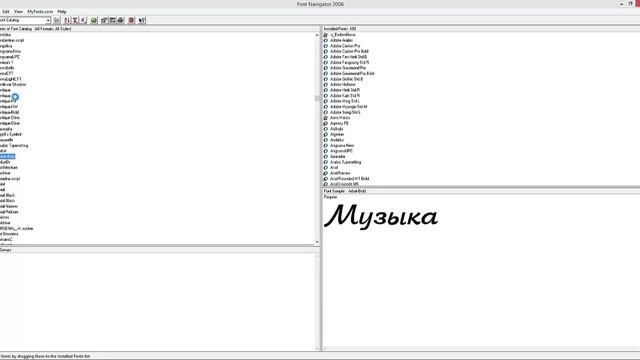Click font icon beside Adobe Arabic
Image resolution: width=640 pixels, height=360 pixels.
coord(326,40)
